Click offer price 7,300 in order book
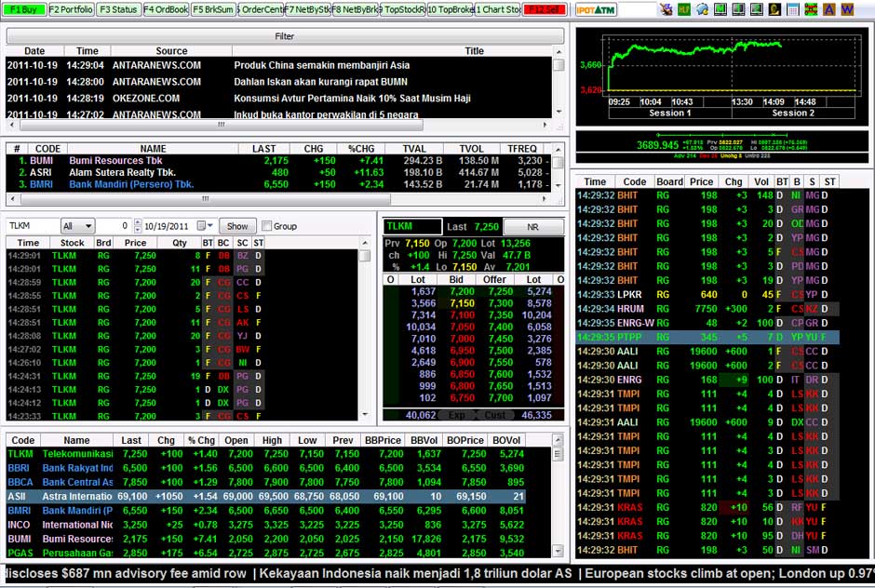Viewport: 875px width, 588px height. 501,303
